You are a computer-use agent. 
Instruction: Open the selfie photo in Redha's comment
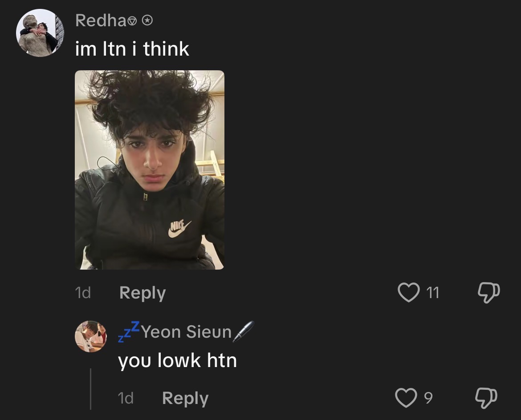click(150, 170)
